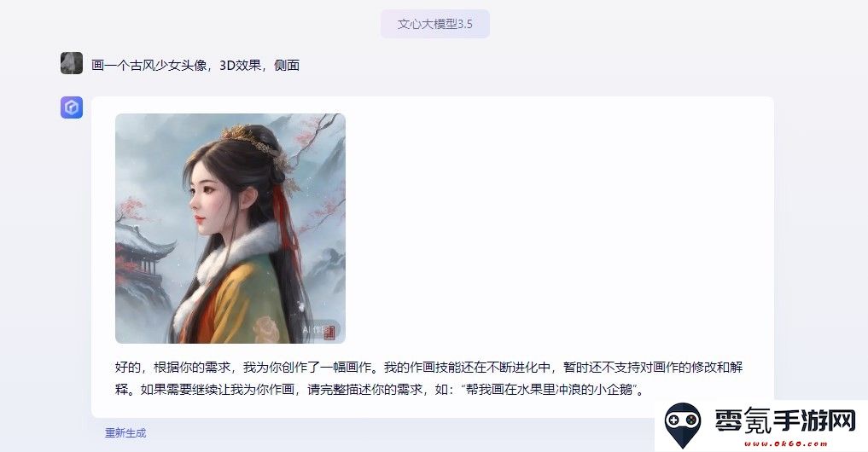The image size is (868, 452).
Task: Click the 零氪手游网 site name text
Action: click(x=784, y=421)
